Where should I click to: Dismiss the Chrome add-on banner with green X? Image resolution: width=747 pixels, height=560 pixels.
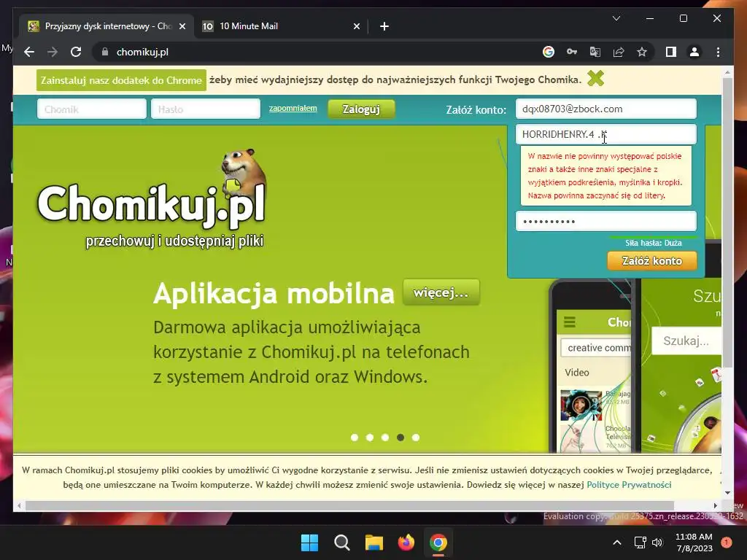coord(595,79)
